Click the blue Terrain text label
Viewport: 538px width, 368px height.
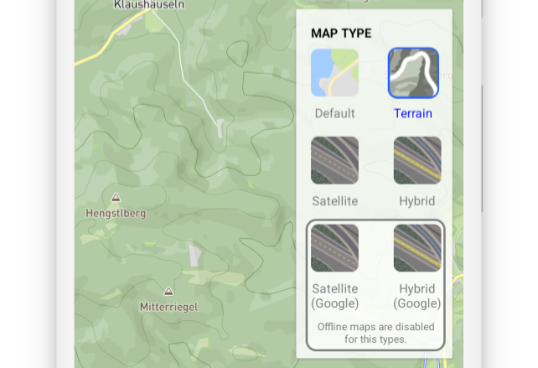click(413, 114)
